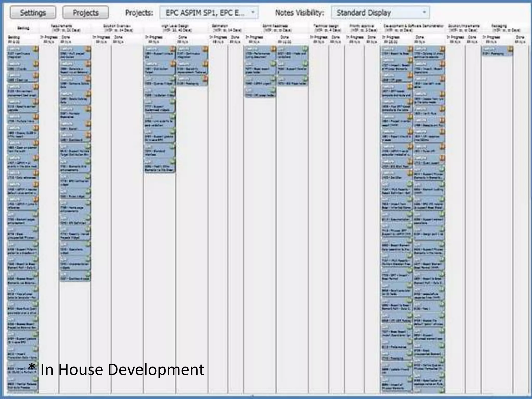Expand the Notes Visibility dropdown
Viewport: 532px width, 399px height.
pyautogui.click(x=380, y=13)
